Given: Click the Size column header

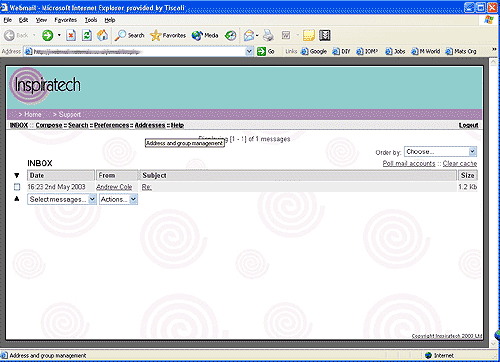Looking at the screenshot, I should point(468,175).
